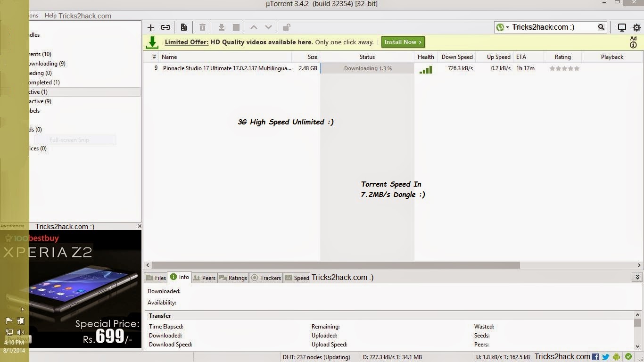
Task: Open the search provider dropdown arrow
Action: click(508, 27)
